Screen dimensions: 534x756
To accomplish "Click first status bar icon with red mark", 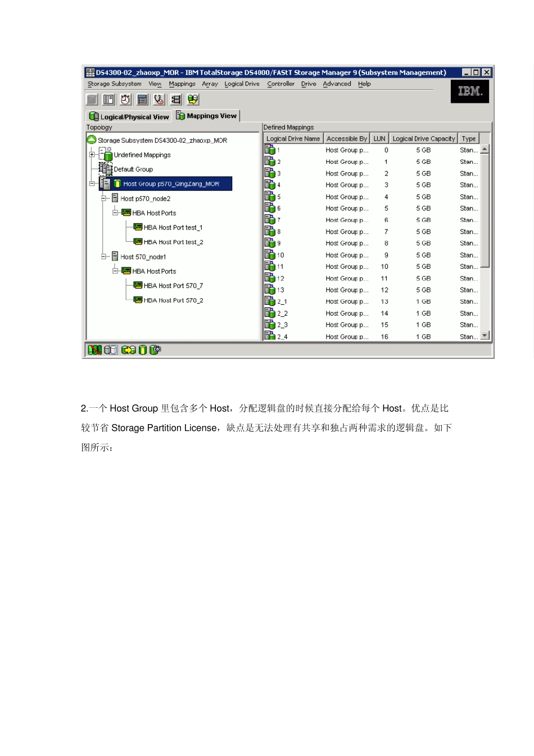I will (x=94, y=350).
